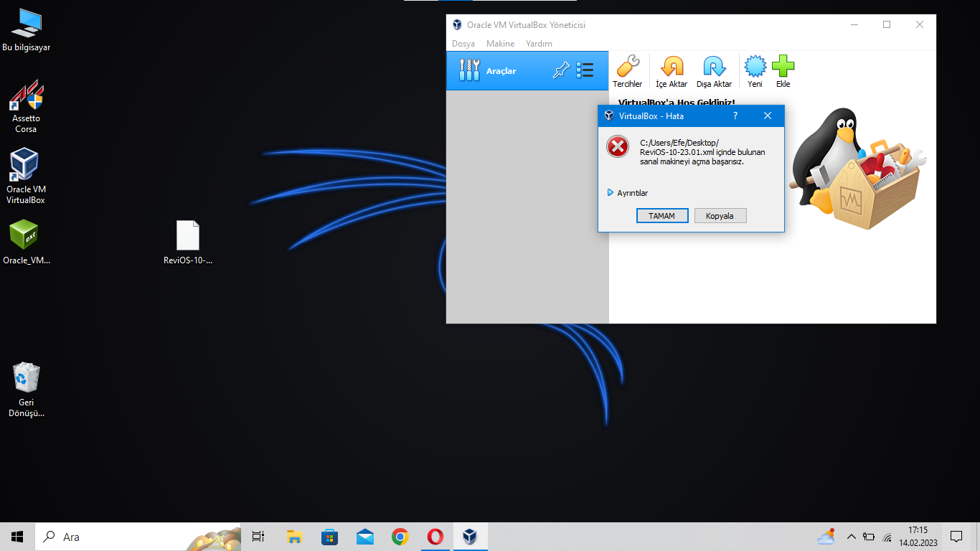The width and height of the screenshot is (980, 551).
Task: Open Tercihler (Preferences) in VirtualBox toolbar
Action: point(628,71)
